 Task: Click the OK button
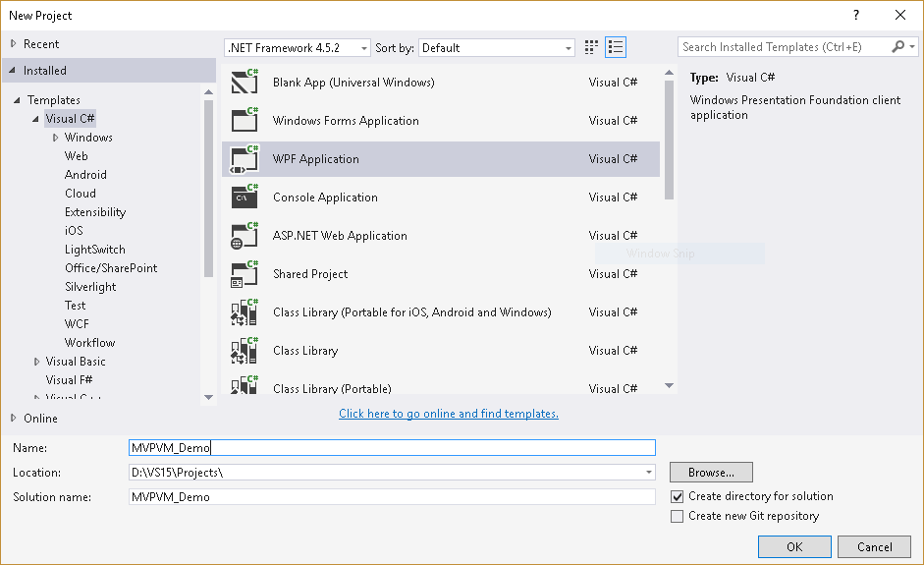pos(794,546)
